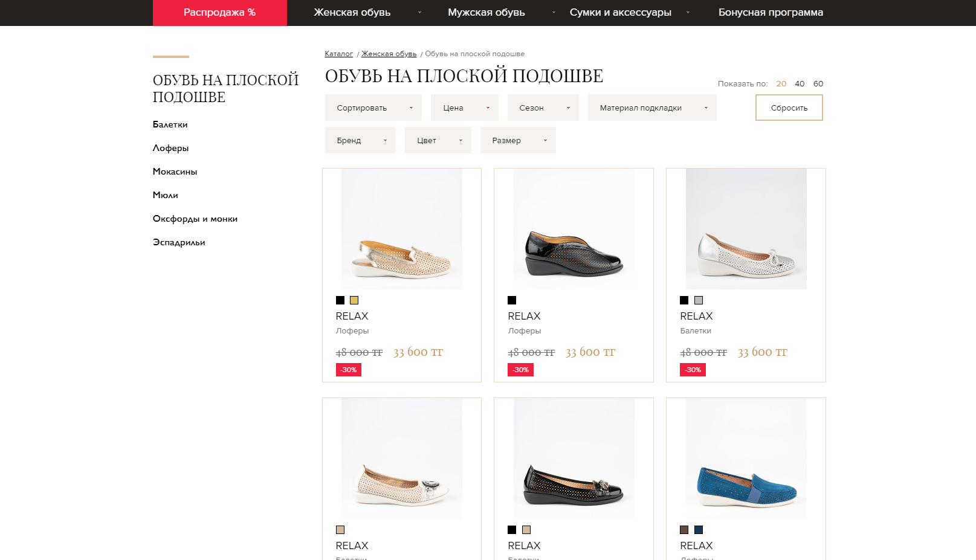976x560 pixels.
Task: Click RELAX title of black patent loafer
Action: [524, 316]
